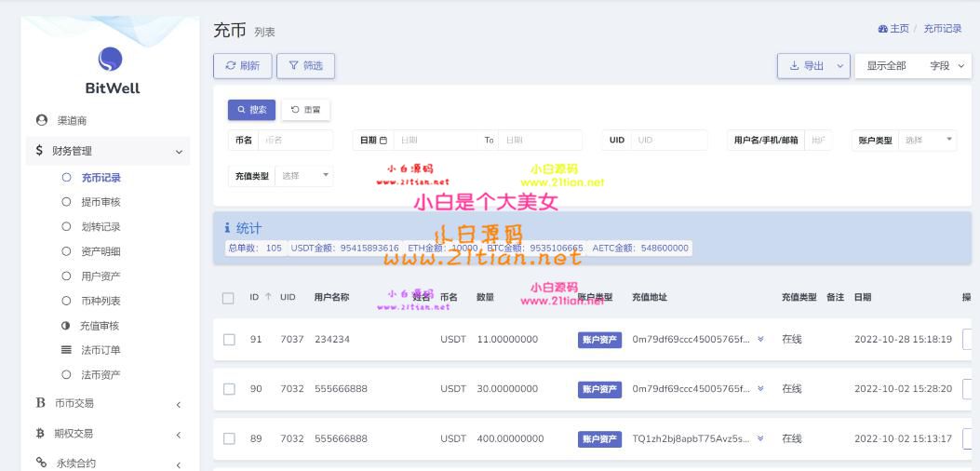Click the 币名 input field

(296, 141)
